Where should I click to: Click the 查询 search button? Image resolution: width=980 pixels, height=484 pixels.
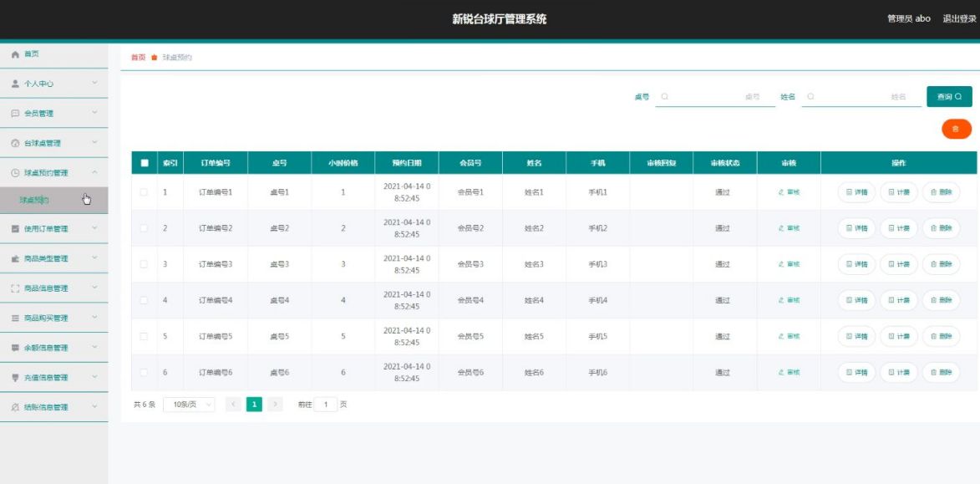949,97
